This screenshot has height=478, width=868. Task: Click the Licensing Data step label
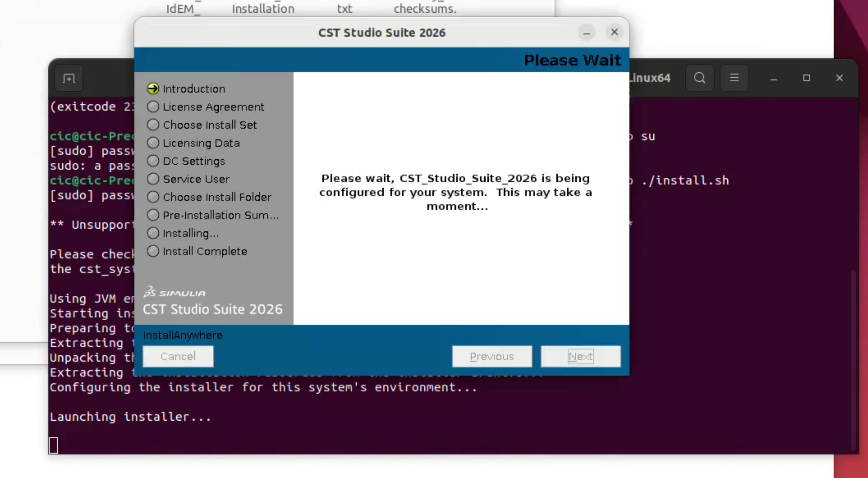(201, 143)
